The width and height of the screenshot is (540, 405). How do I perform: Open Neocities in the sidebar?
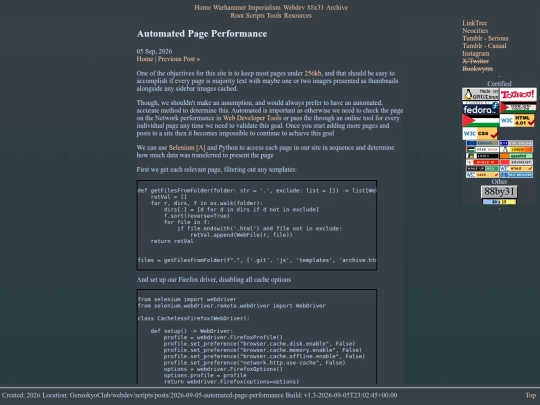tap(475, 31)
